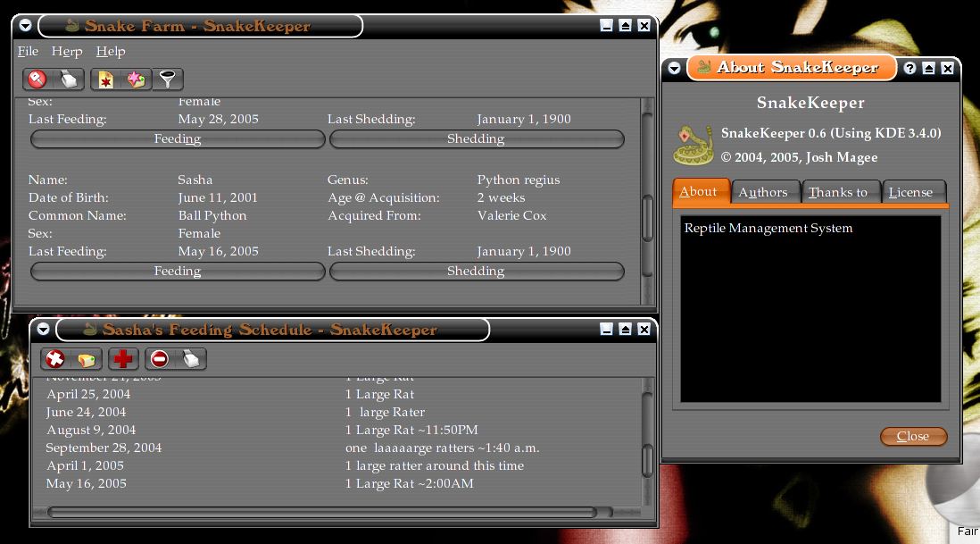Click the help question mark in About dialog title bar
This screenshot has width=980, height=544.
point(910,68)
